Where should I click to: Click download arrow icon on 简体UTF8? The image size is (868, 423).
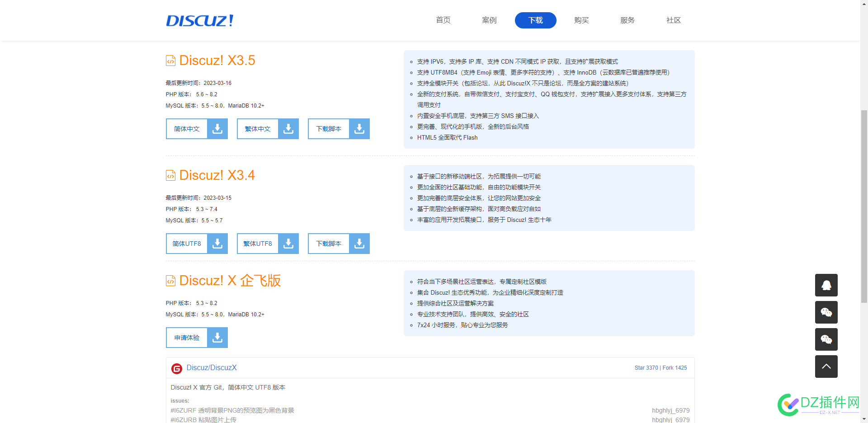pyautogui.click(x=217, y=244)
